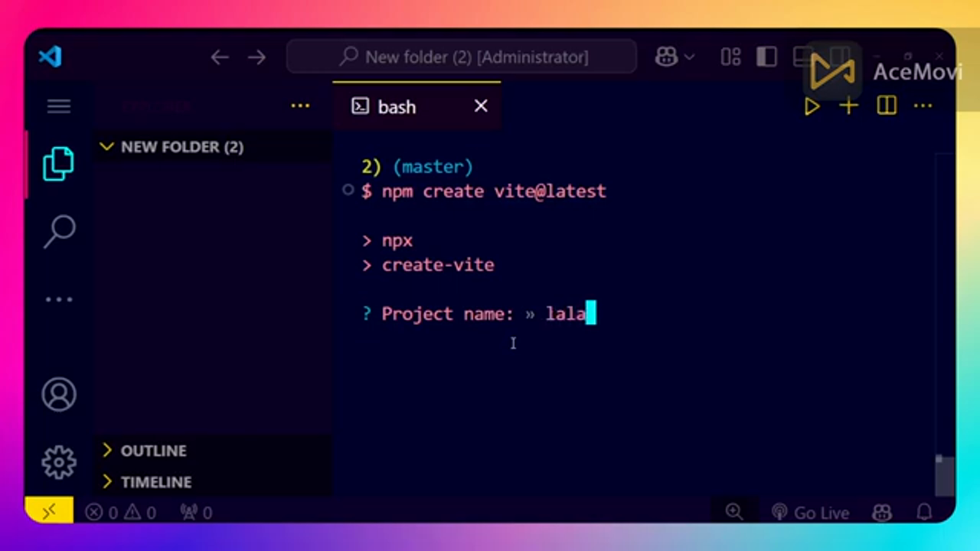This screenshot has width=980, height=551.
Task: Open the remote window button
Action: point(49,512)
